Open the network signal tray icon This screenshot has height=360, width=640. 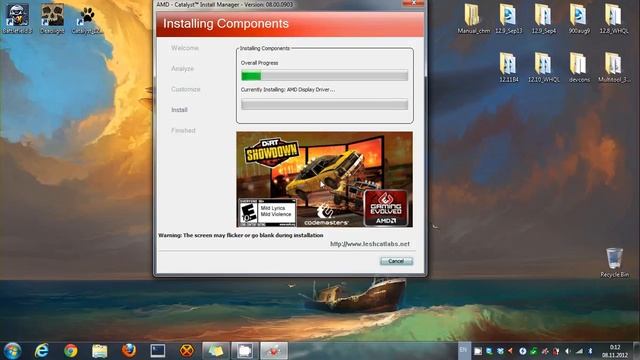pyautogui.click(x=579, y=351)
